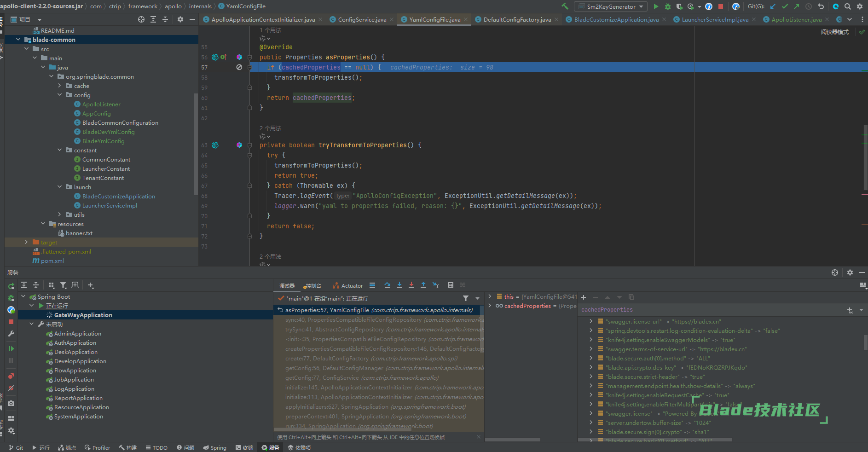
Task: Click the camera thread dump icon
Action: click(x=11, y=403)
